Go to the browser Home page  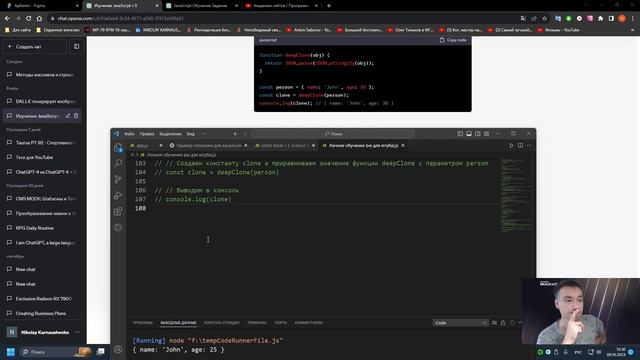pyautogui.click(x=39, y=18)
